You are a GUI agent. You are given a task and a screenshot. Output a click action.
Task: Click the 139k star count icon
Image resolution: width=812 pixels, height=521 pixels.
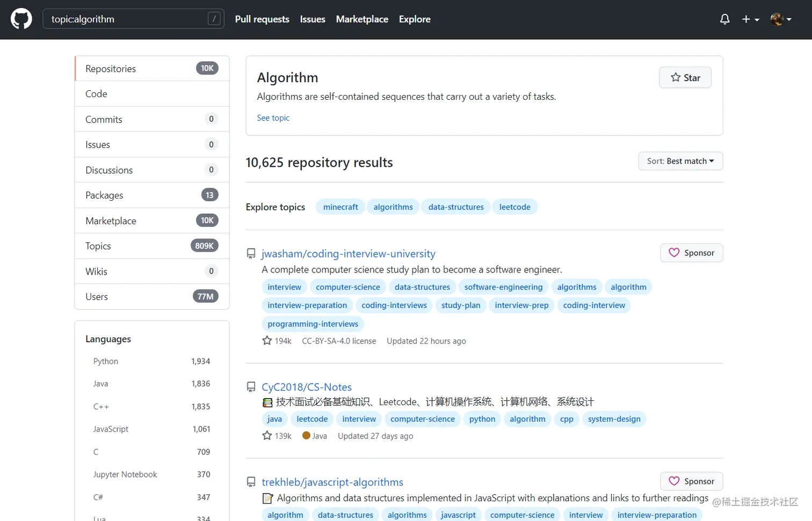pos(267,435)
